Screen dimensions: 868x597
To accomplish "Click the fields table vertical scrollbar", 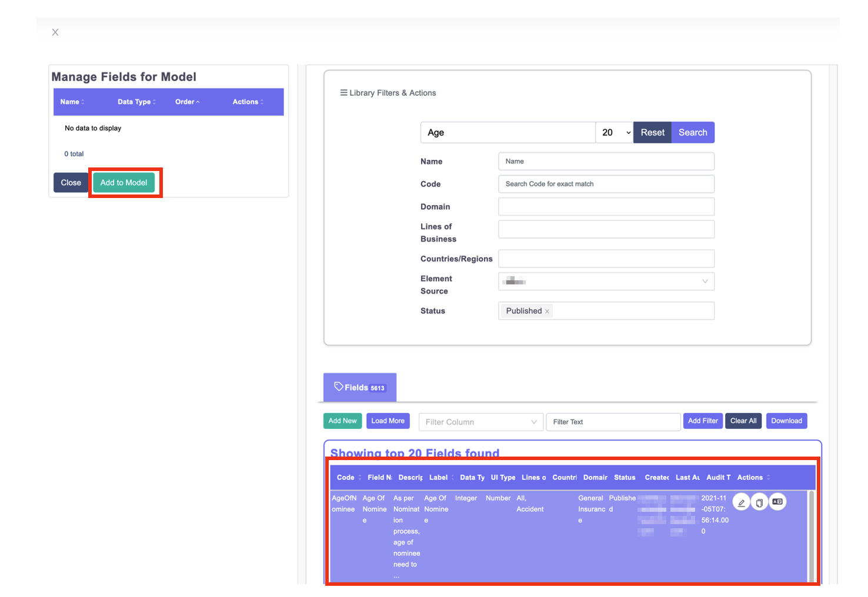I will [812, 536].
